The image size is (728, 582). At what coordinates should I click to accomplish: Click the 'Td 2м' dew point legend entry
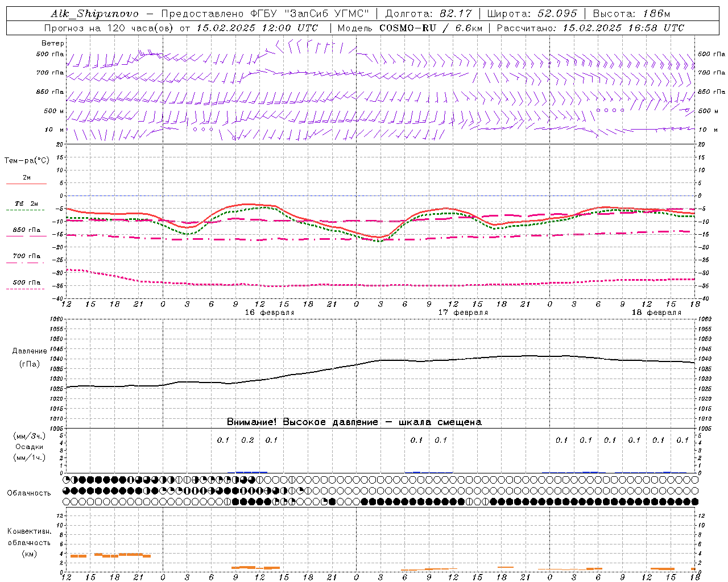27,203
